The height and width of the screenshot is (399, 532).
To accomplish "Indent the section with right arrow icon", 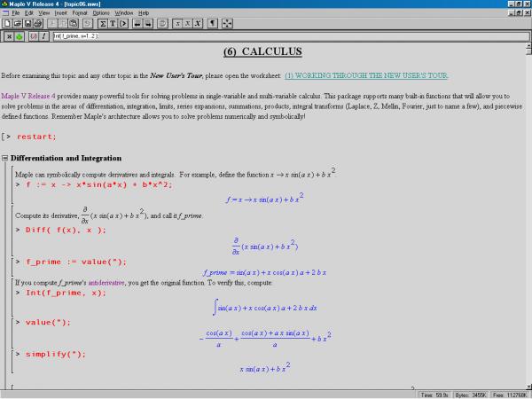I will [x=148, y=23].
